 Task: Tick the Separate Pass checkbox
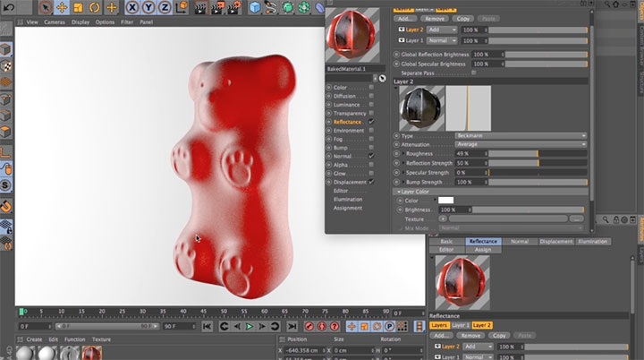[473, 73]
